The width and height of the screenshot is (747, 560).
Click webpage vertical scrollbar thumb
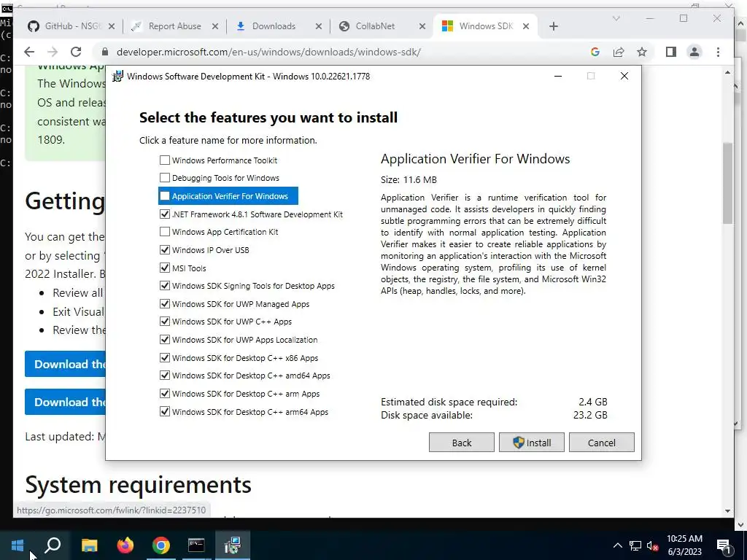[x=727, y=183]
